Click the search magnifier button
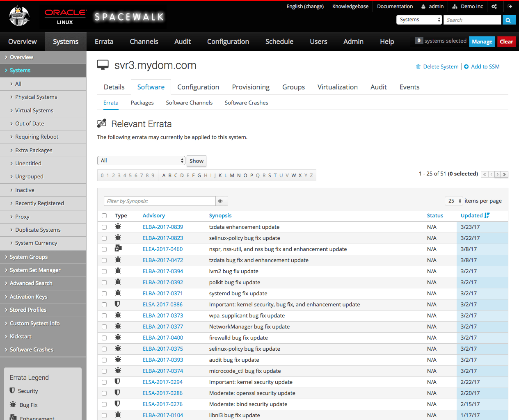The image size is (519, 420). (x=509, y=20)
